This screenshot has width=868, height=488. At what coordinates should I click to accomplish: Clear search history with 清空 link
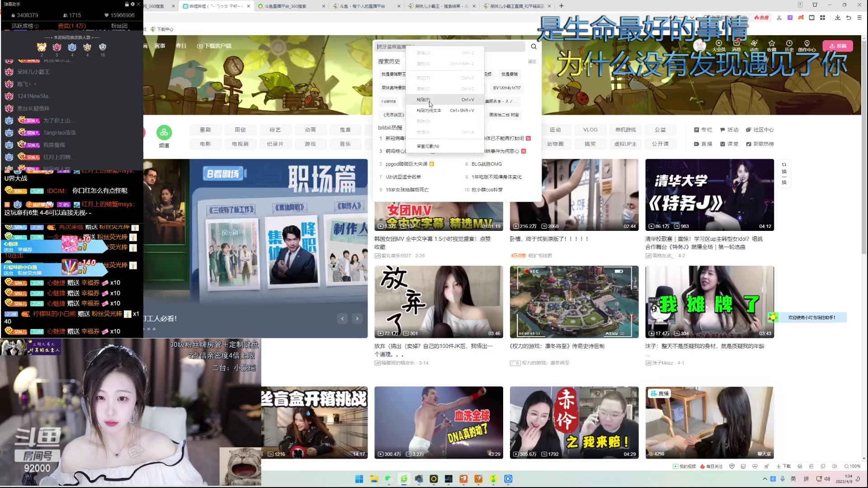[532, 61]
